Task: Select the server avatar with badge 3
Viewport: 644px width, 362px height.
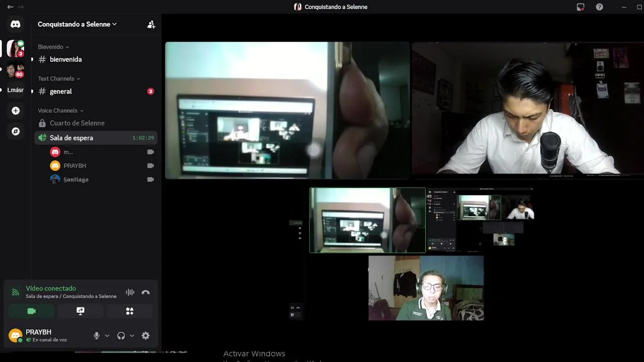Action: point(16,48)
